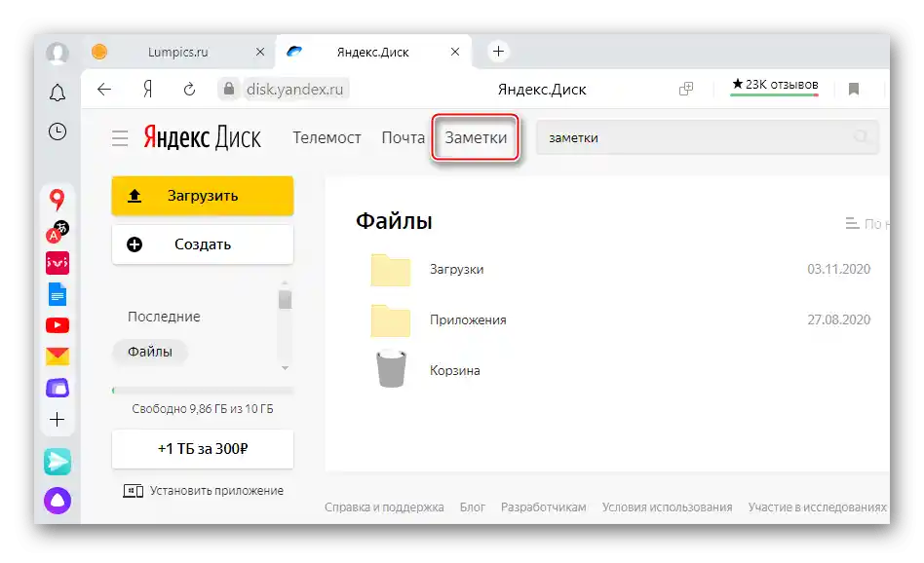The width and height of the screenshot is (924, 563).
Task: Buy +1 ТБ за 300₽ offer
Action: (202, 449)
